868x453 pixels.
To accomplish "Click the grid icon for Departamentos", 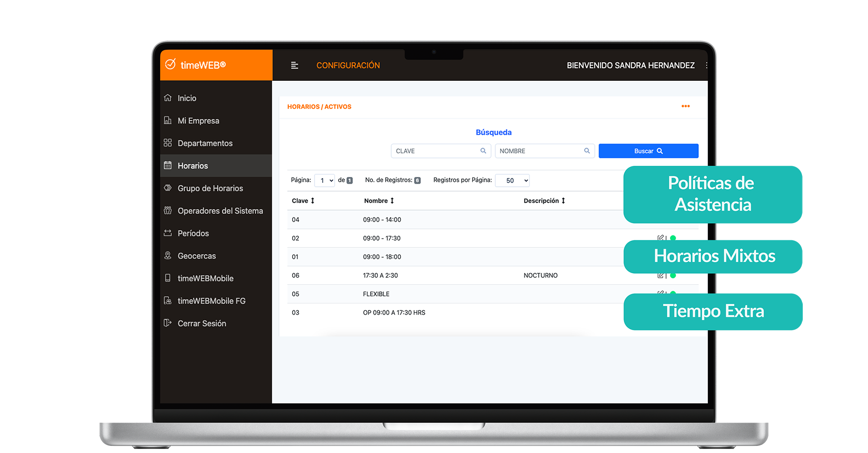I will pyautogui.click(x=168, y=143).
